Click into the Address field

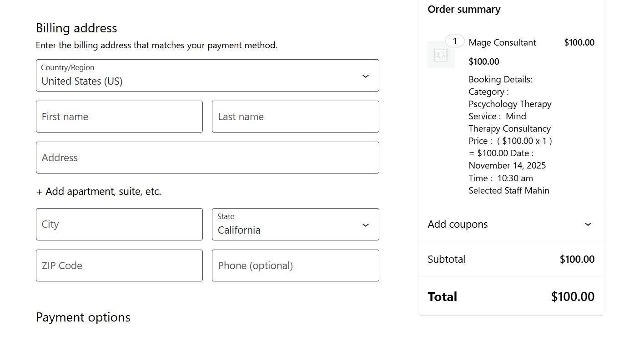pyautogui.click(x=207, y=158)
